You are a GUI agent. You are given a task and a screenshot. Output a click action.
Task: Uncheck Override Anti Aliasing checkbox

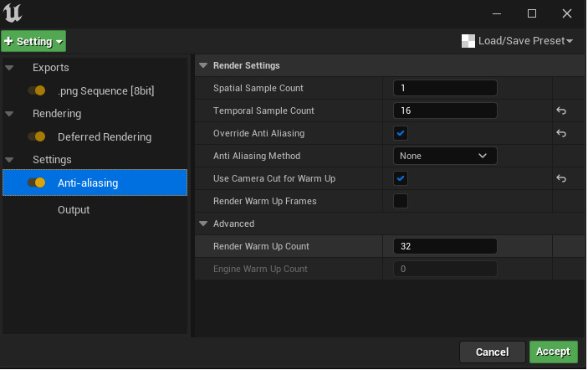click(401, 133)
